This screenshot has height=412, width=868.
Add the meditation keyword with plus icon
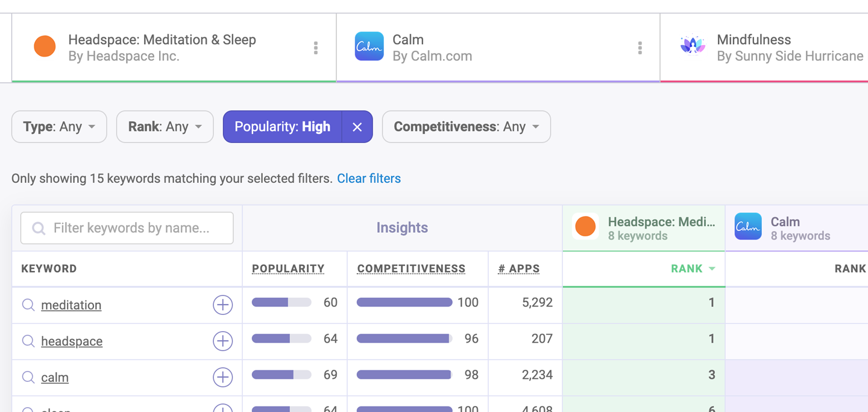pyautogui.click(x=223, y=305)
